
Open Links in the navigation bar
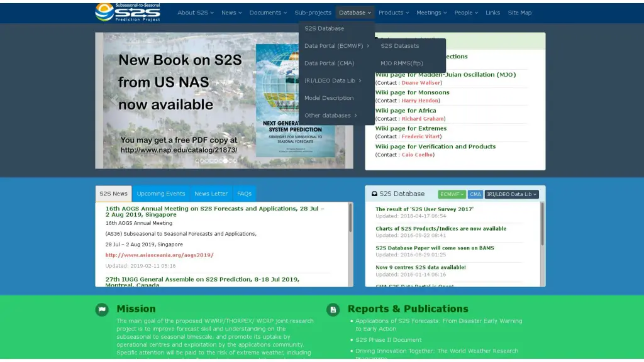coord(493,13)
